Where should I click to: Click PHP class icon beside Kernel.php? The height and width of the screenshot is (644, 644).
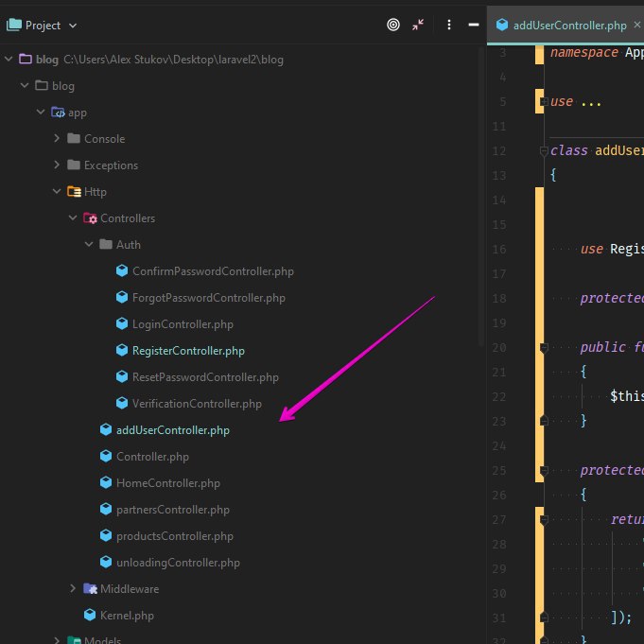coord(90,615)
